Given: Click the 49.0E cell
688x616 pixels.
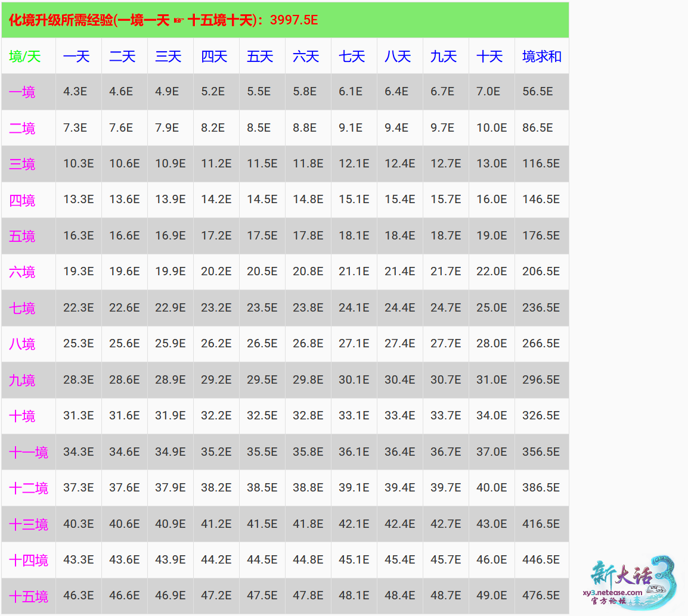Looking at the screenshot, I should click(491, 596).
